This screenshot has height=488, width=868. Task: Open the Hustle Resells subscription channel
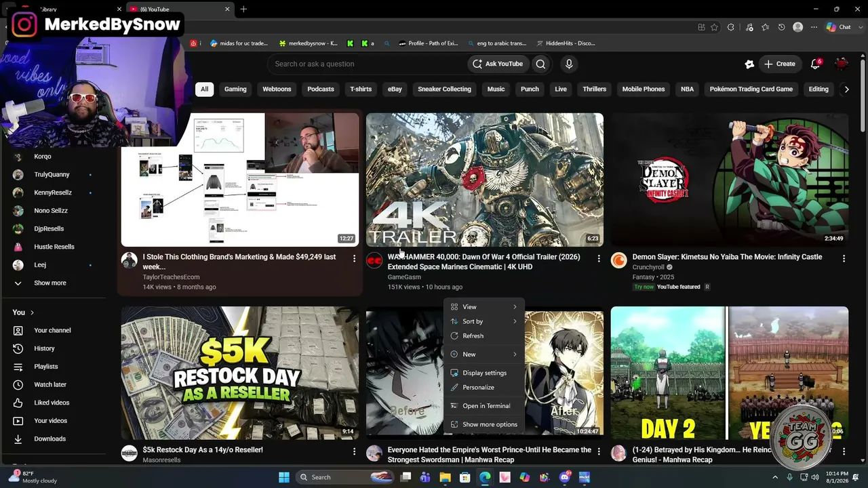54,247
